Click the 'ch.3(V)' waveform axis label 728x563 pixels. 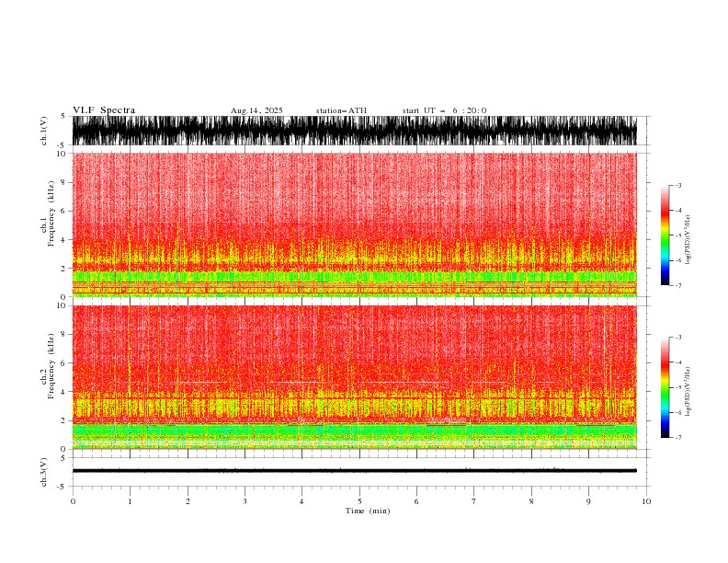44,472
